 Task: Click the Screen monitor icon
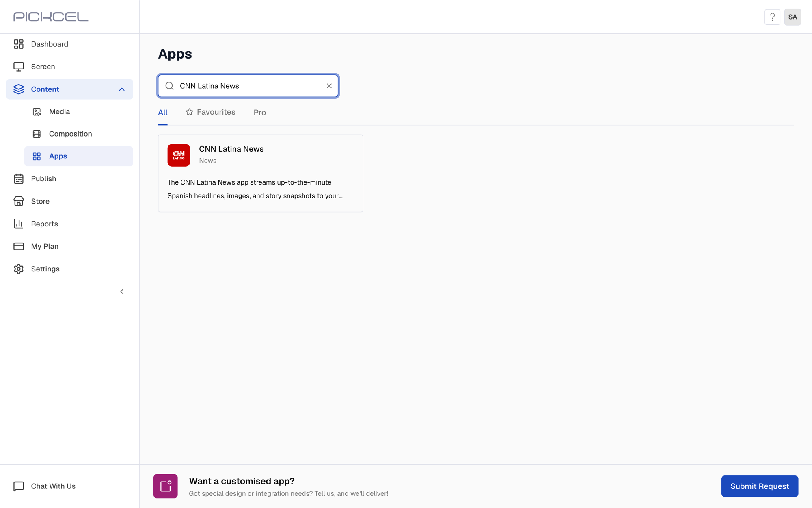point(19,67)
